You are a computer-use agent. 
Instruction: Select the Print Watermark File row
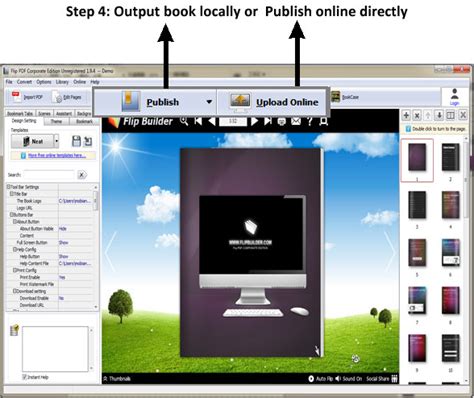coord(50,284)
